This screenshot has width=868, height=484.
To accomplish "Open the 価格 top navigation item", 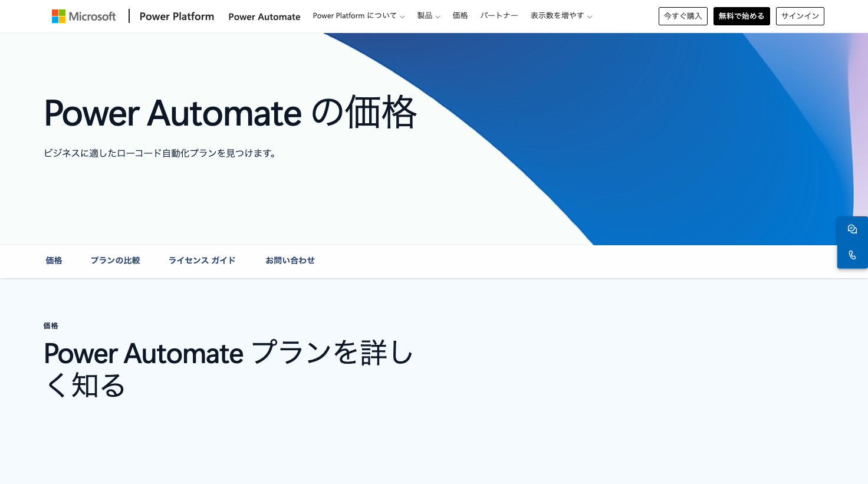I will click(460, 16).
